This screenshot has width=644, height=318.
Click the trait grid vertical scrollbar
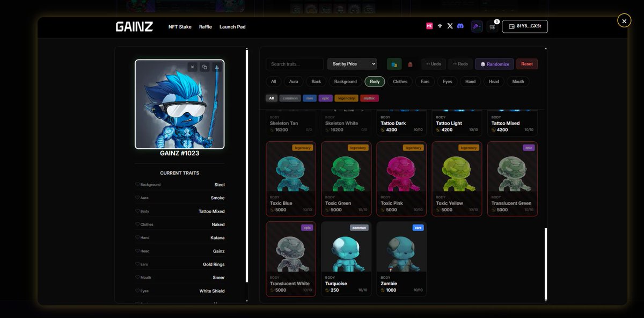[x=545, y=263]
